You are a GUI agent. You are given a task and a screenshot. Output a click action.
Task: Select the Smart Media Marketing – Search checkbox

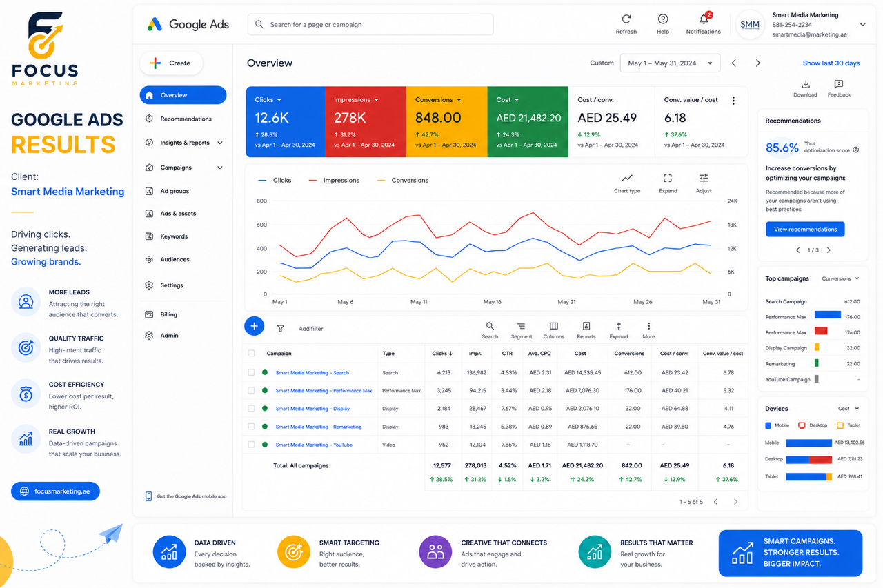coord(252,373)
